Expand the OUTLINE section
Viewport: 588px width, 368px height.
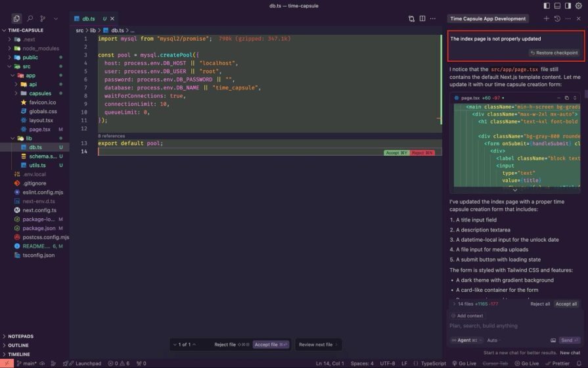(x=18, y=345)
